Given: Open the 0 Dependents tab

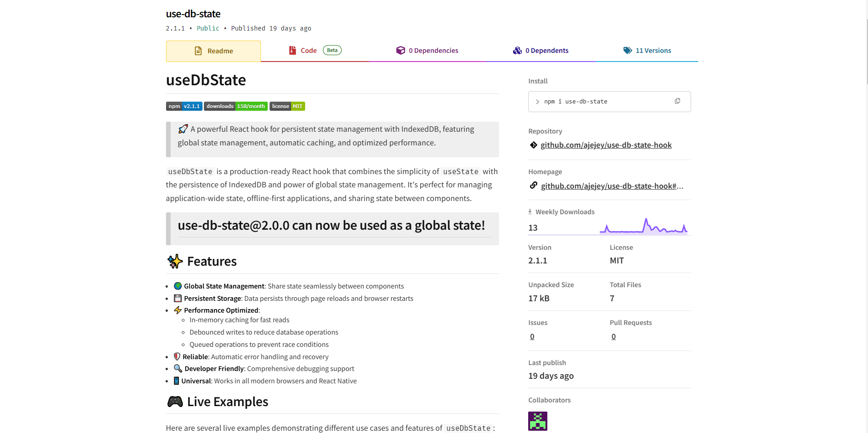Looking at the screenshot, I should [541, 51].
